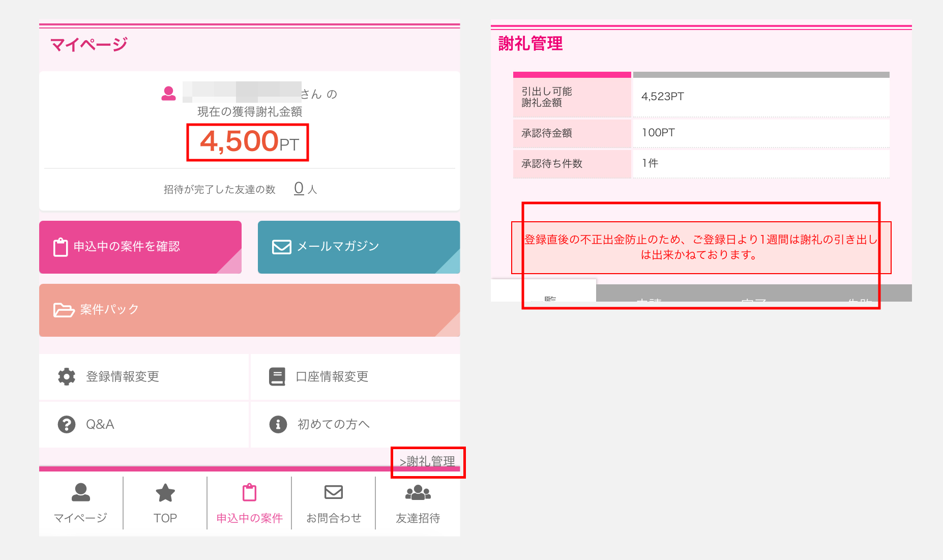Viewport: 943px width, 560px height.
Task: Click the question mark icon for Q&A
Action: (67, 424)
